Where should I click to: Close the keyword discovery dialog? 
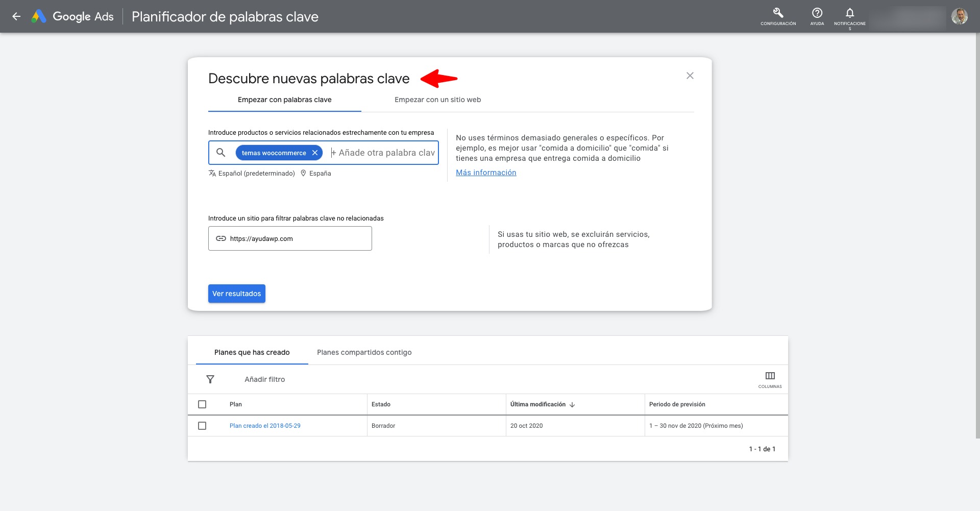(690, 76)
